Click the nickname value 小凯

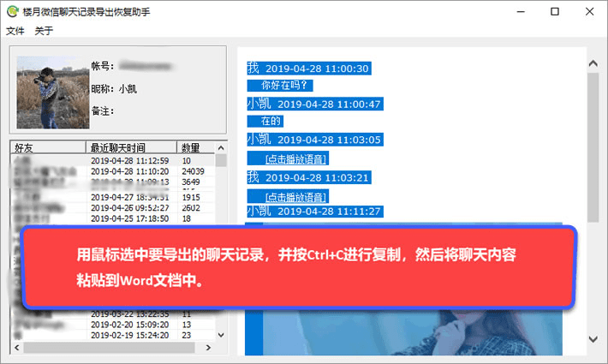coord(128,89)
